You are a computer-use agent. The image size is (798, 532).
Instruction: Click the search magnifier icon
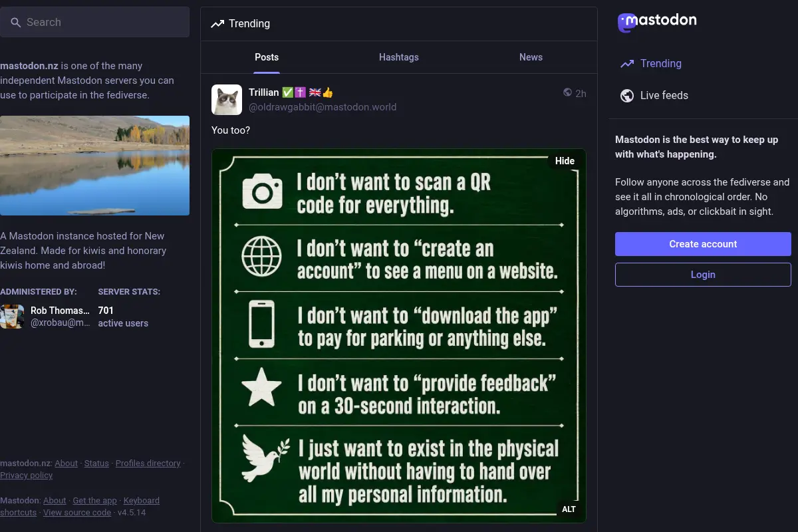coord(16,23)
